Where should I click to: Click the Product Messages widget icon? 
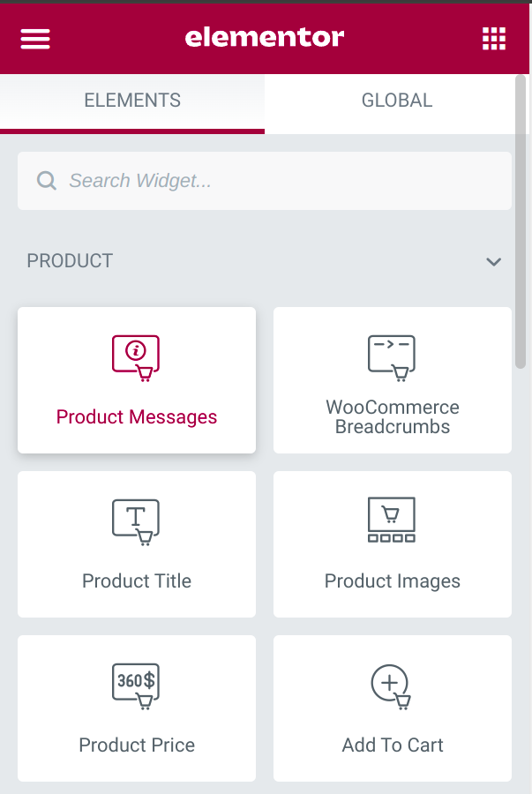point(136,358)
